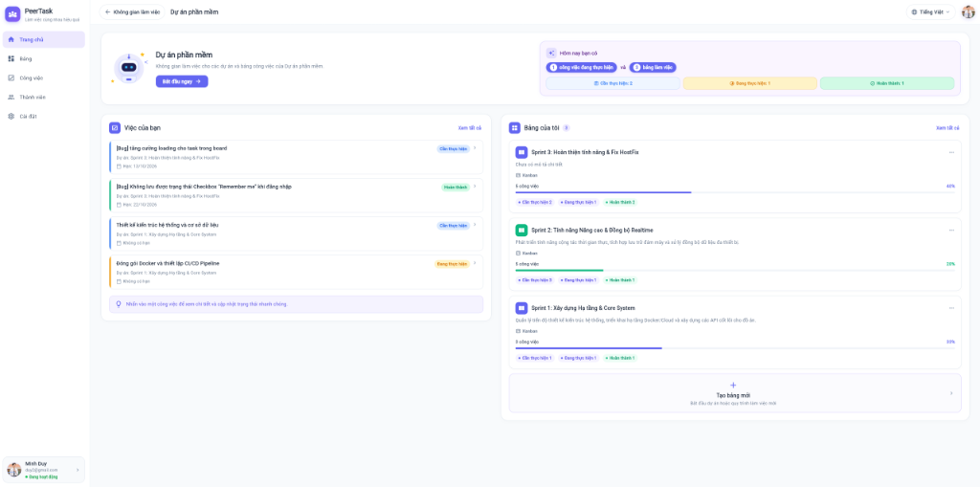The image size is (980, 487).
Task: Open the chevron on the loading bug task
Action: [475, 148]
